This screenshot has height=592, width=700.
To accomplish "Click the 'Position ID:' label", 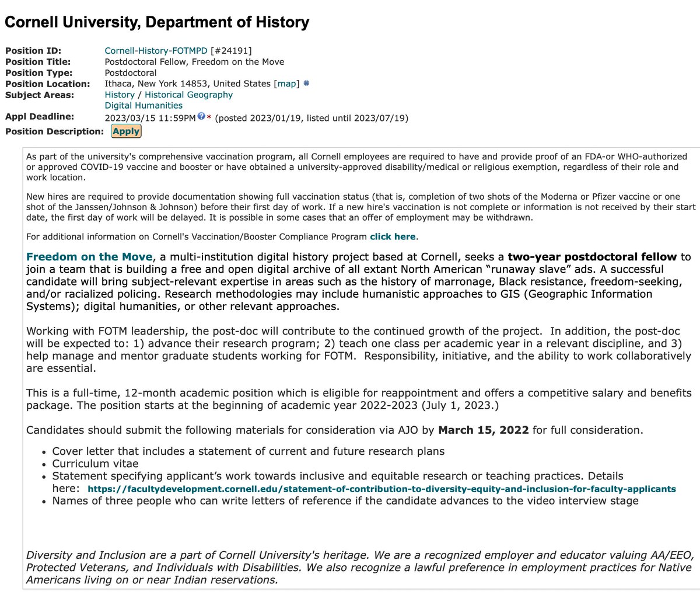I will point(33,51).
